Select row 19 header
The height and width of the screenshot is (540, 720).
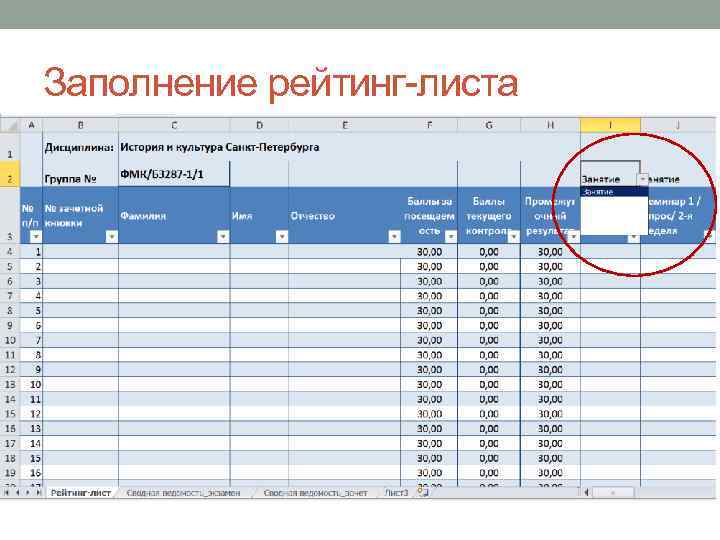click(10, 473)
